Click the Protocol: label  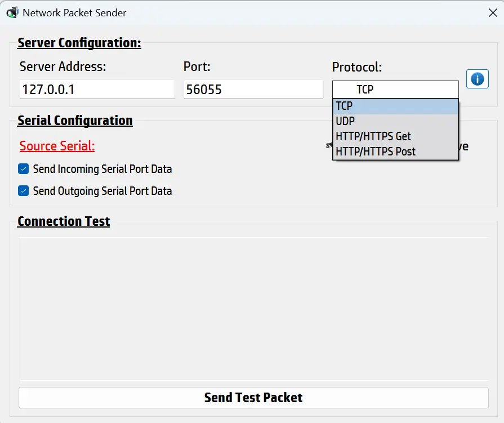(357, 67)
